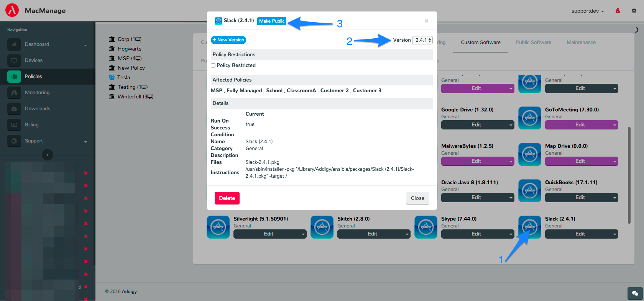Expand the supportdev user menu

pos(587,11)
